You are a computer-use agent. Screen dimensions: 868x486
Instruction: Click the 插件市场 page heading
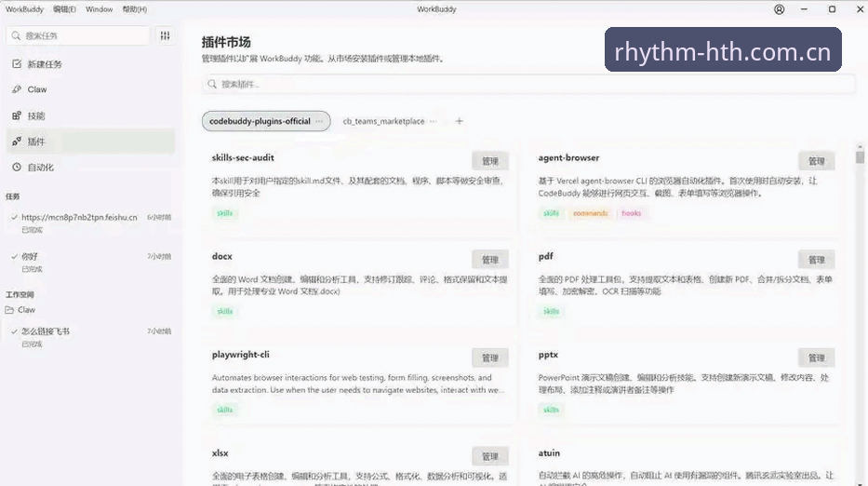coord(226,42)
